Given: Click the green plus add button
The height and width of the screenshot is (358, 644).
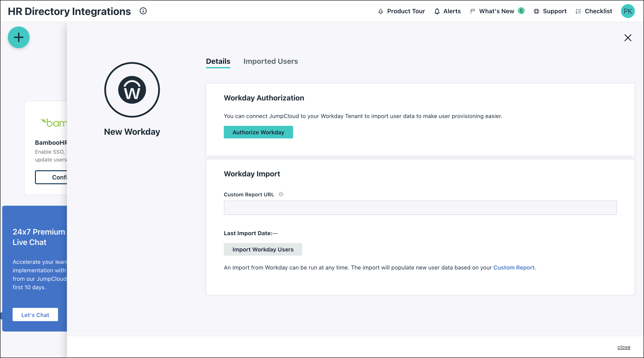Looking at the screenshot, I should 19,38.
